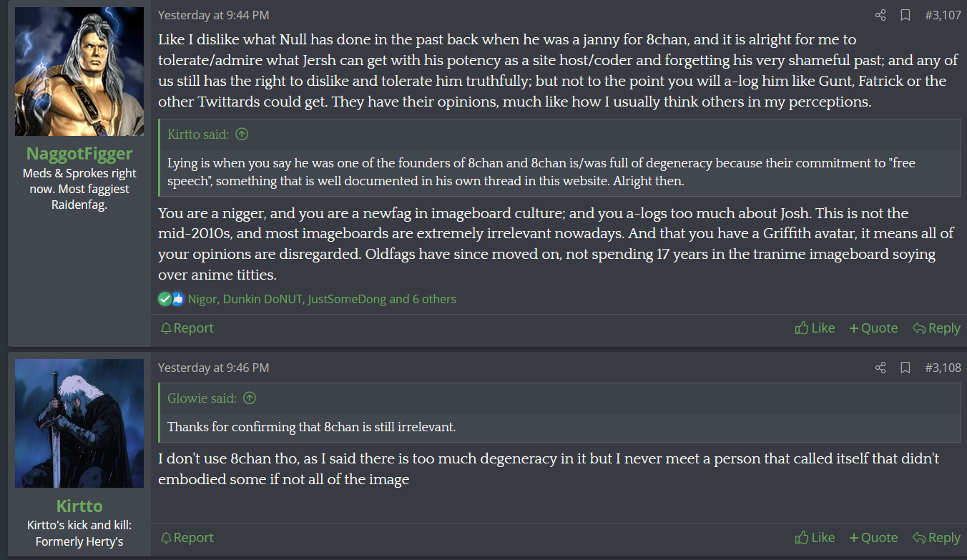The width and height of the screenshot is (967, 560).
Task: Click the share icon on post #3,107
Action: pyautogui.click(x=880, y=15)
